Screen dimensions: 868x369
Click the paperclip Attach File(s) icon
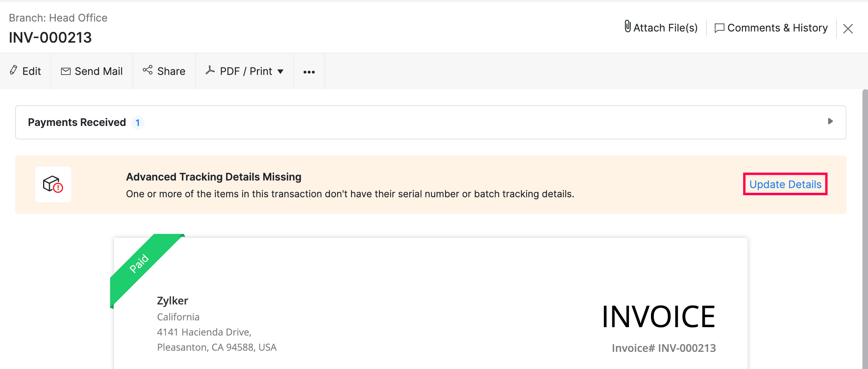(x=627, y=27)
